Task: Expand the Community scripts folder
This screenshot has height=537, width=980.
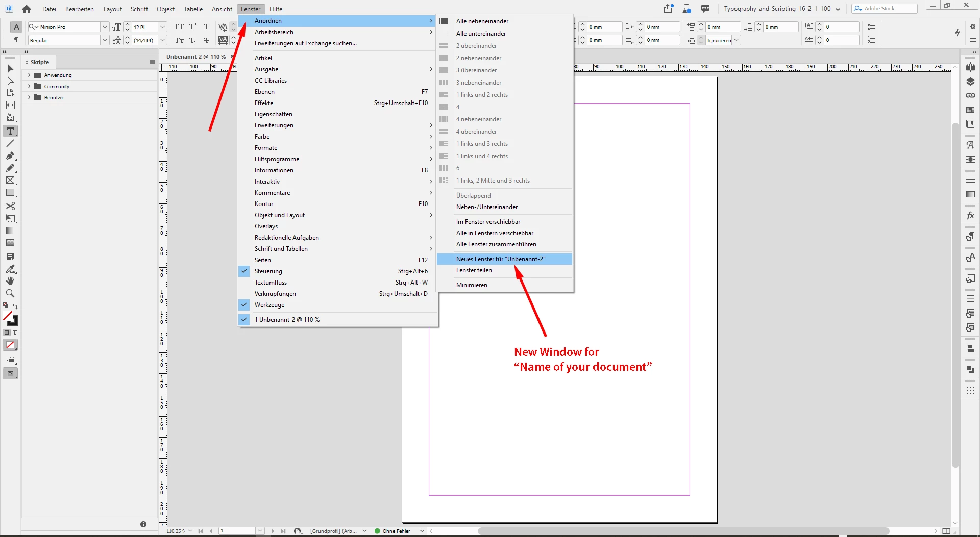Action: (x=29, y=86)
